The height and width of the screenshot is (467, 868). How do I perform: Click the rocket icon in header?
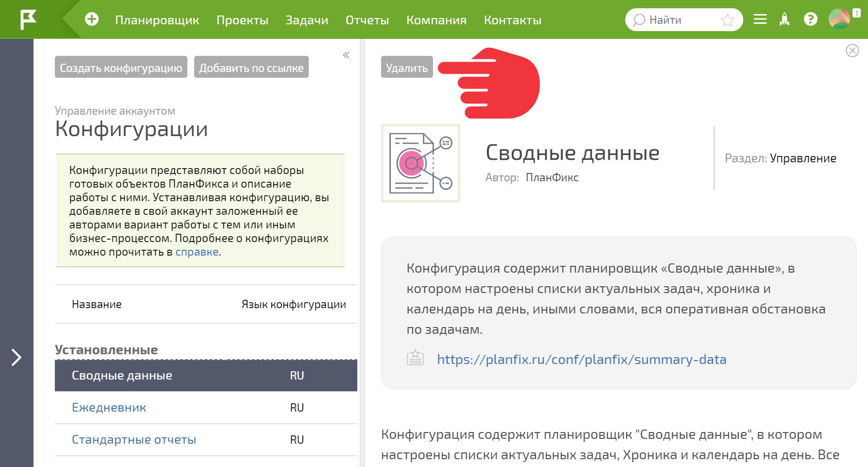(785, 19)
